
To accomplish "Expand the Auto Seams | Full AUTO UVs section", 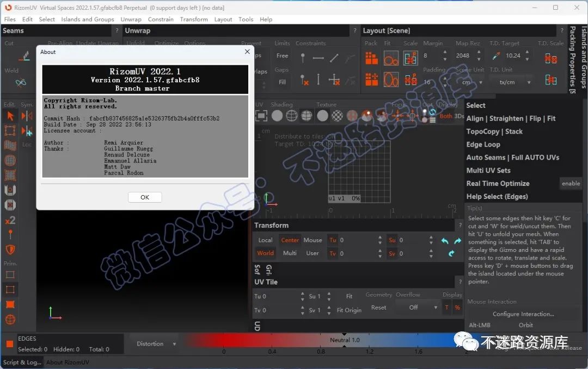I will coord(512,158).
